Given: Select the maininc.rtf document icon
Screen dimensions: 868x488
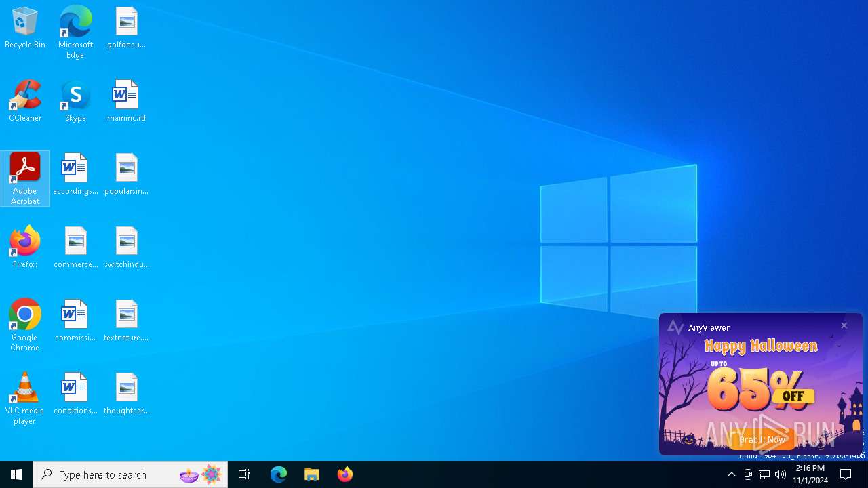Looking at the screenshot, I should click(x=126, y=101).
